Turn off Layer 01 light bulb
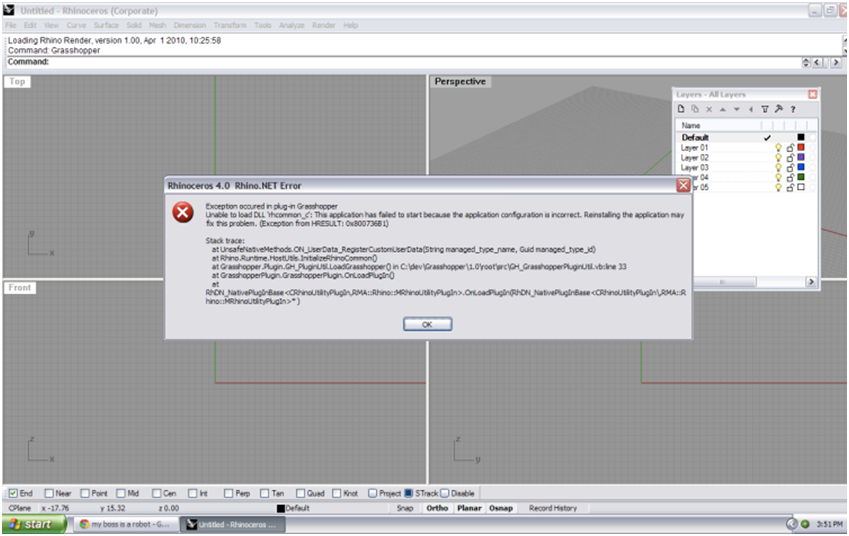This screenshot has height=536, width=849. coord(778,147)
